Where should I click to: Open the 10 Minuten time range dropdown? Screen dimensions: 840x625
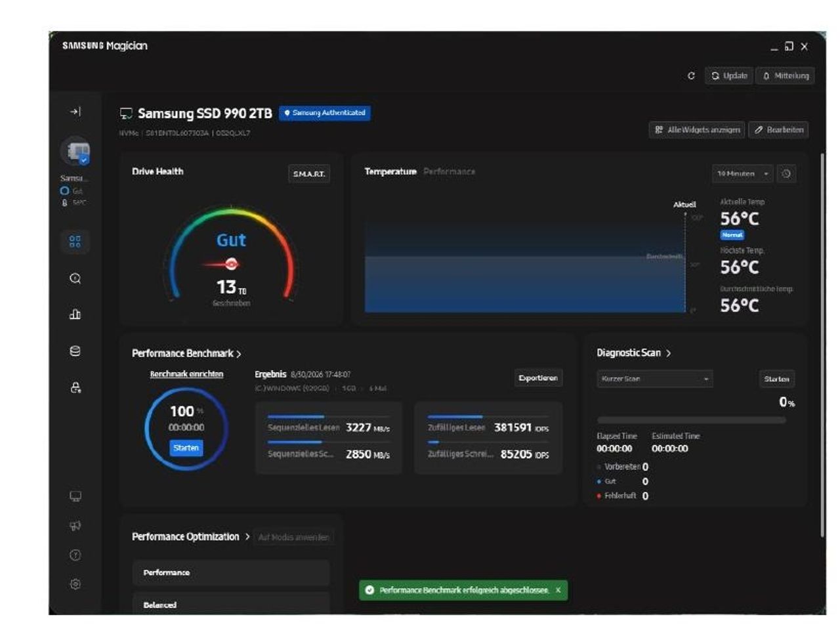pyautogui.click(x=742, y=174)
